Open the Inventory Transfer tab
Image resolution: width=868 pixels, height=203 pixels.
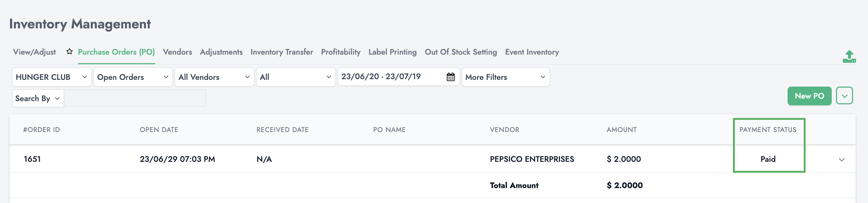point(281,52)
